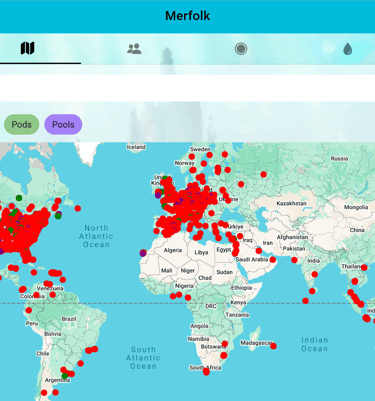Switch to the people group tab

pyautogui.click(x=134, y=49)
